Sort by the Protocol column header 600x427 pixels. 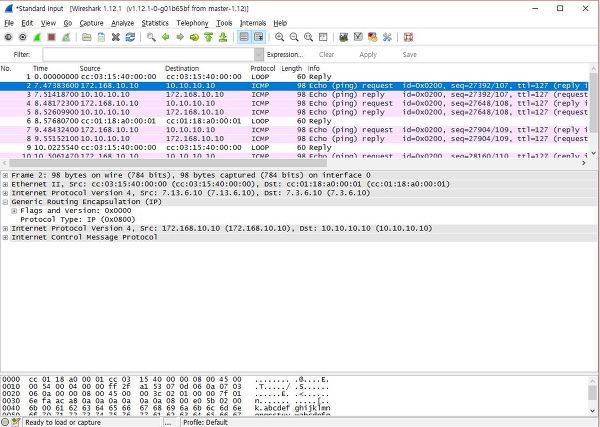click(x=262, y=68)
